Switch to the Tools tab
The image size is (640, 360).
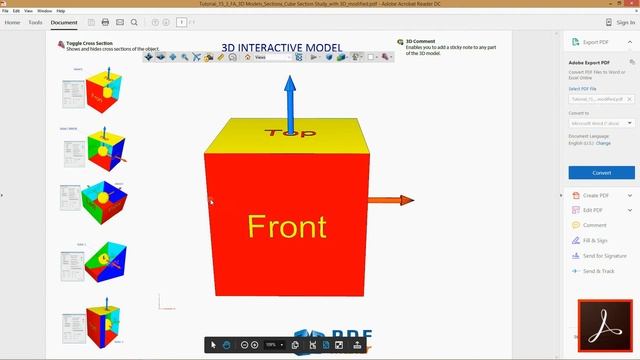click(x=36, y=22)
